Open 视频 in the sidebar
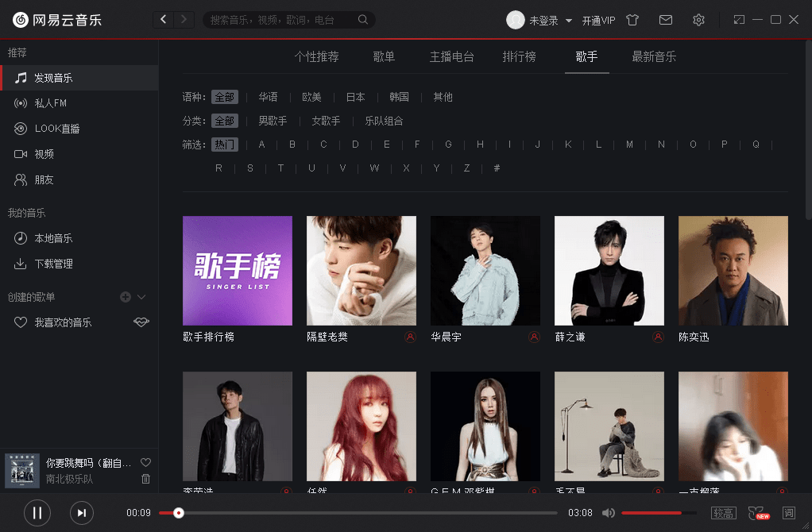Viewport: 812px width, 532px height. click(79, 154)
